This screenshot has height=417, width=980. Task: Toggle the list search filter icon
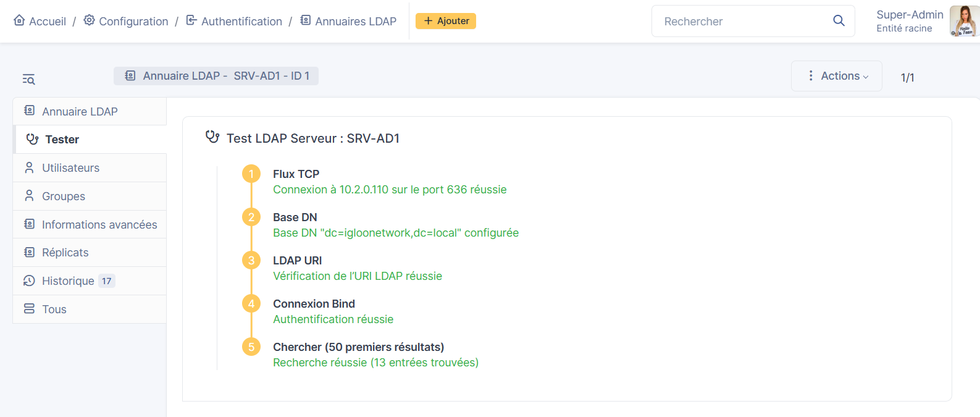pos(28,79)
